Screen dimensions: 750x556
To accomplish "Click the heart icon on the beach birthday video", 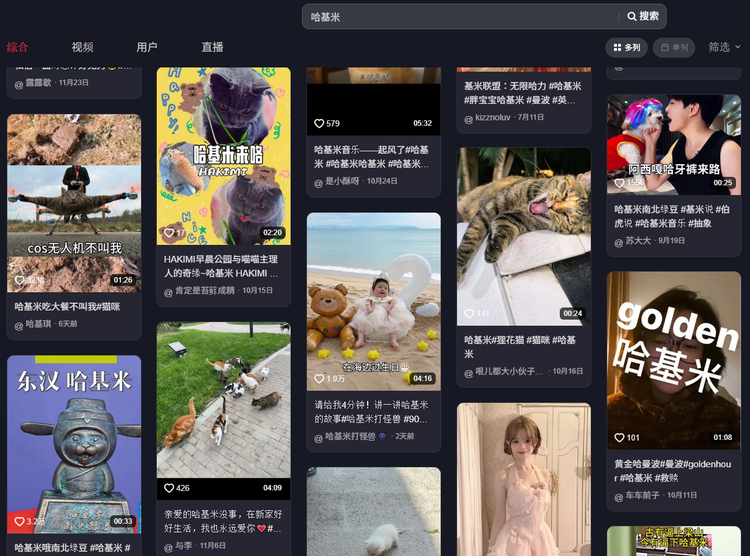I will (x=319, y=379).
